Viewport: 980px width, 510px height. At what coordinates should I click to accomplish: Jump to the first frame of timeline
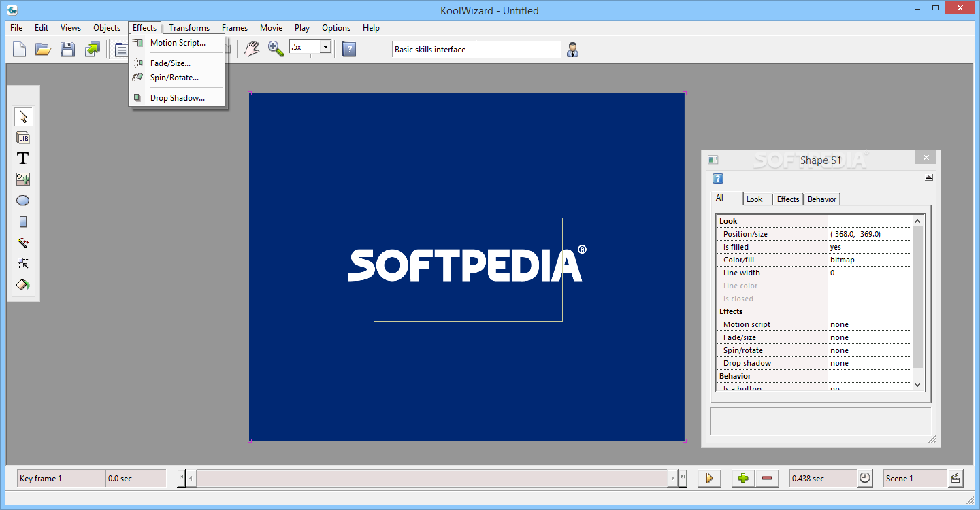(x=182, y=478)
